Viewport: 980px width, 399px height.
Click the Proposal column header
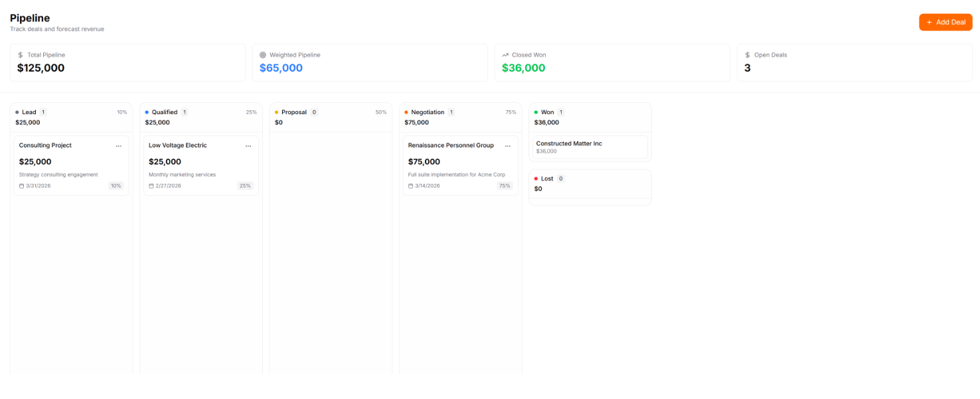tap(294, 112)
